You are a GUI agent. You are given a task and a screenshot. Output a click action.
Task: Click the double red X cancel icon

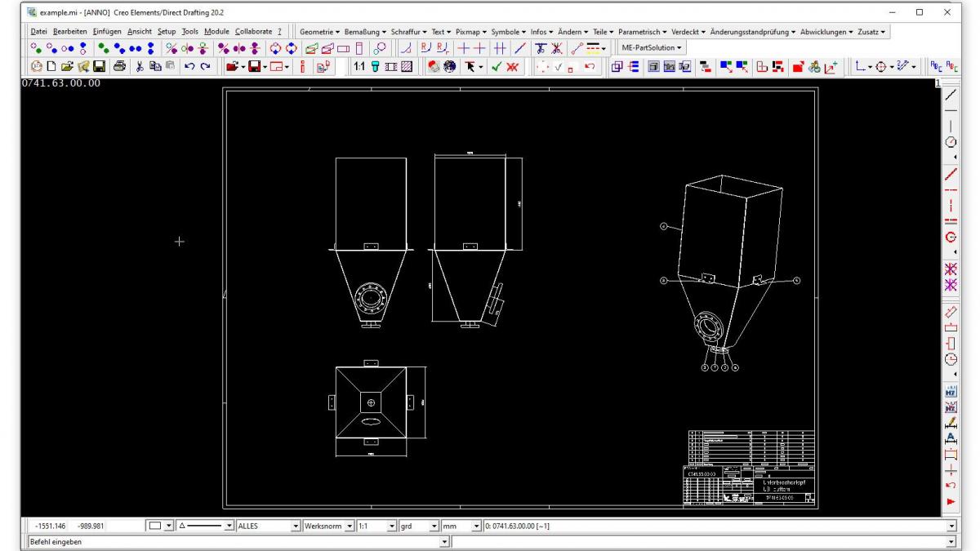pyautogui.click(x=513, y=64)
